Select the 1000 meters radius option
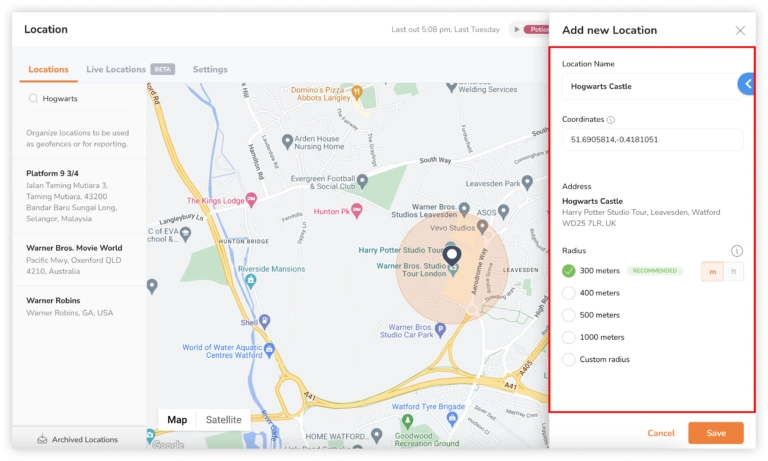Image resolution: width=768 pixels, height=461 pixels. click(x=569, y=337)
